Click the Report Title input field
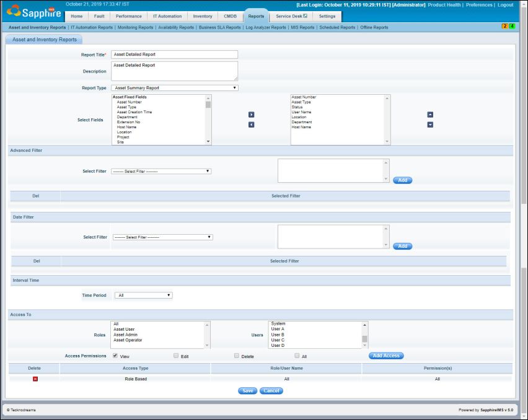Screen dimensions: 528x420 tap(175, 55)
